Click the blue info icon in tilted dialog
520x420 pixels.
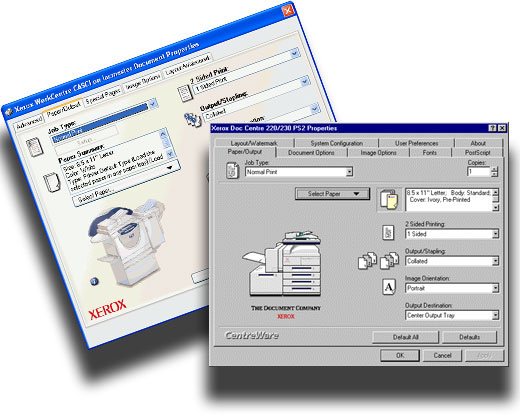coord(94,281)
